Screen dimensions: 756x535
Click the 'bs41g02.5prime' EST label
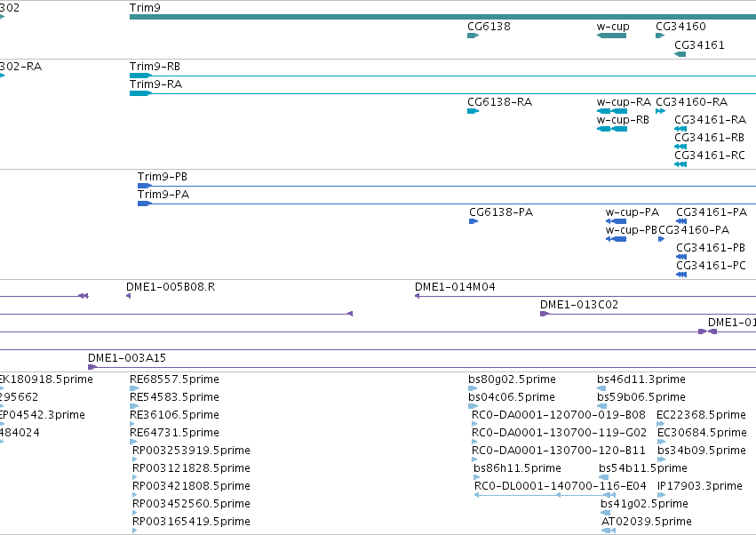tap(644, 504)
